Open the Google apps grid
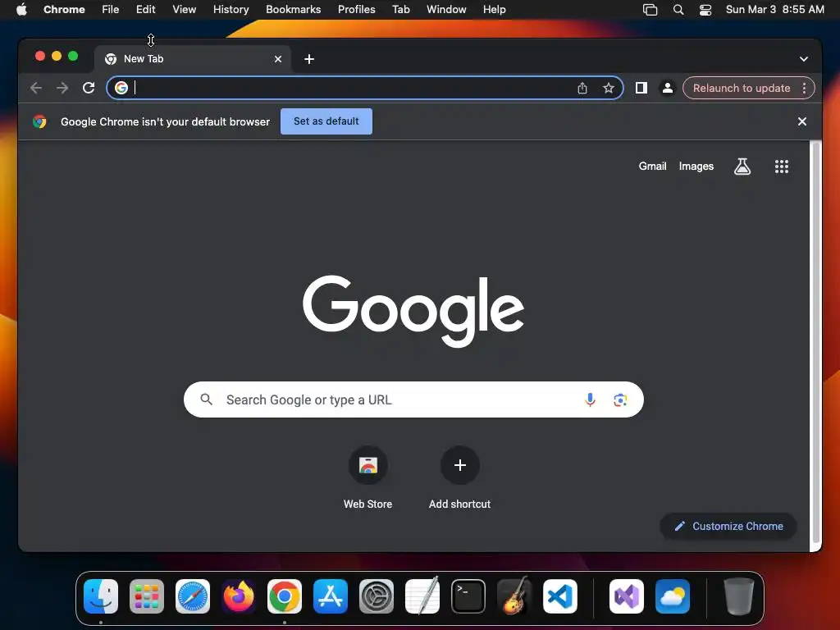Image resolution: width=840 pixels, height=630 pixels. pos(782,167)
